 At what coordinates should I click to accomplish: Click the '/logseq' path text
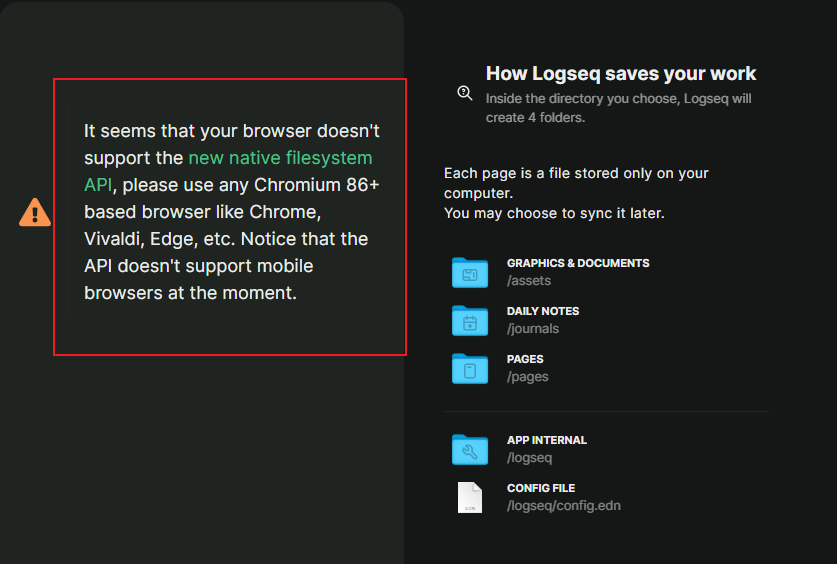[530, 458]
